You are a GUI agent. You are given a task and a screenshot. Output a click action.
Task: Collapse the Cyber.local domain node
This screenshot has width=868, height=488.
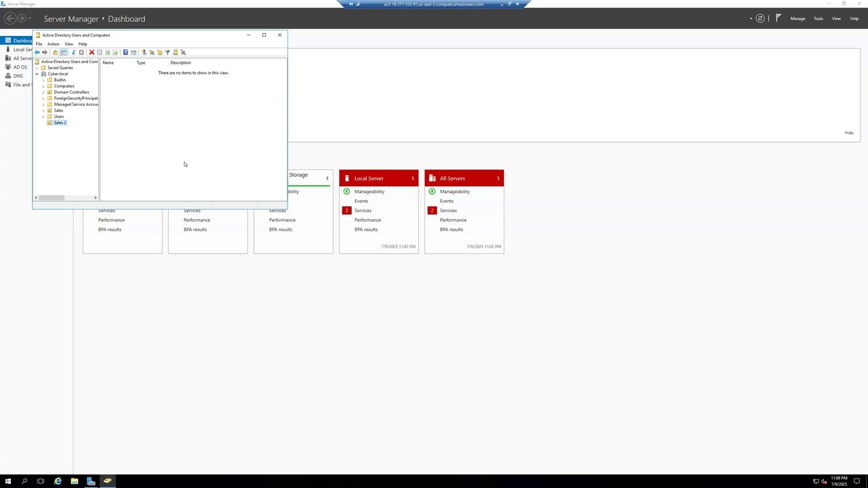(x=37, y=74)
